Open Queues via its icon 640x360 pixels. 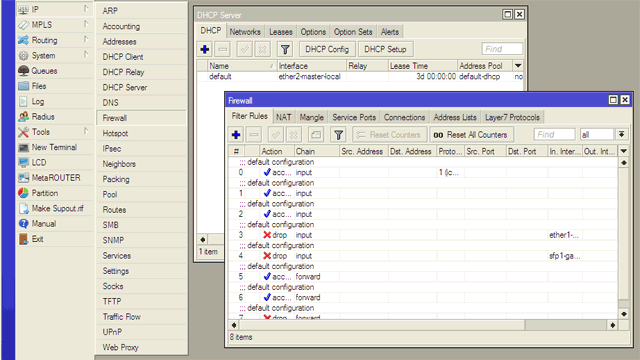coord(23,71)
